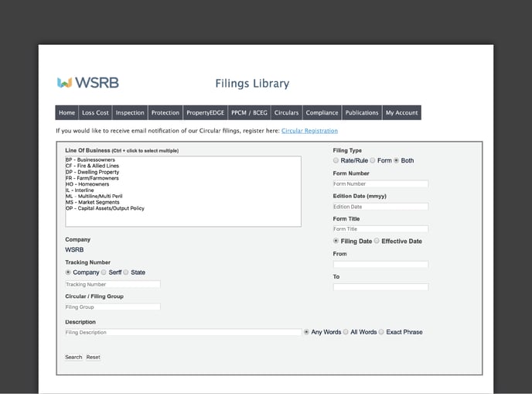Choose Any Words description match
Image resolution: width=532 pixels, height=394 pixels.
306,332
